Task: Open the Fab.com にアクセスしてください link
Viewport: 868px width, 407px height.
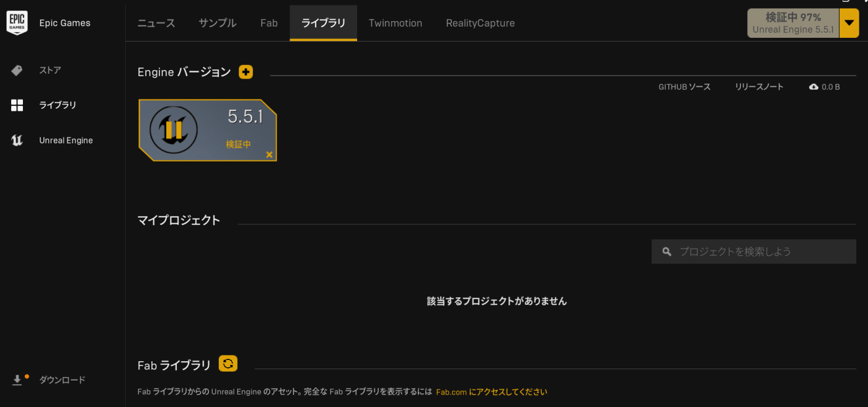Action: [x=492, y=392]
